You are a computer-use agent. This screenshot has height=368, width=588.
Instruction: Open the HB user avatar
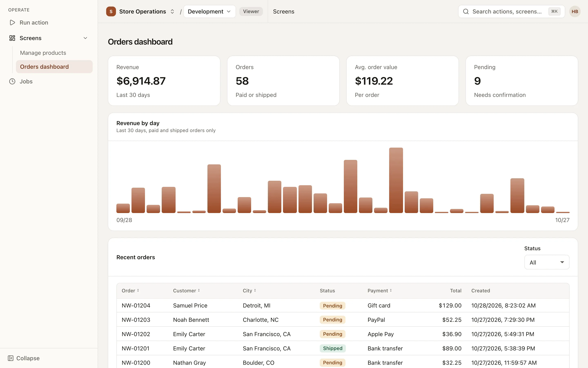pyautogui.click(x=575, y=11)
